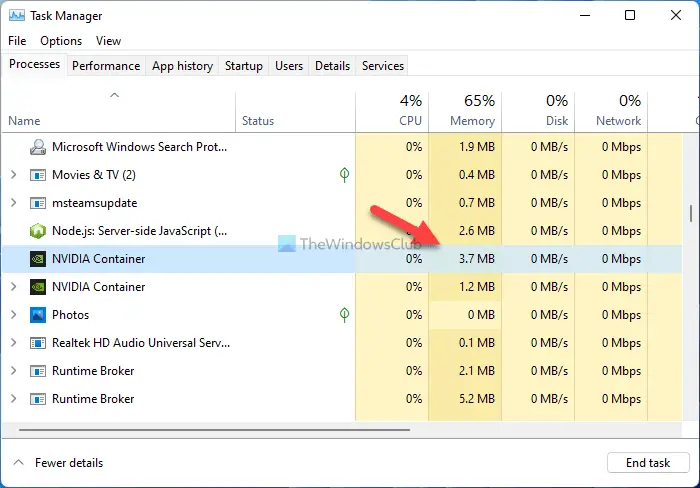Click the Node.js hexagon icon
The width and height of the screenshot is (700, 488).
click(38, 231)
